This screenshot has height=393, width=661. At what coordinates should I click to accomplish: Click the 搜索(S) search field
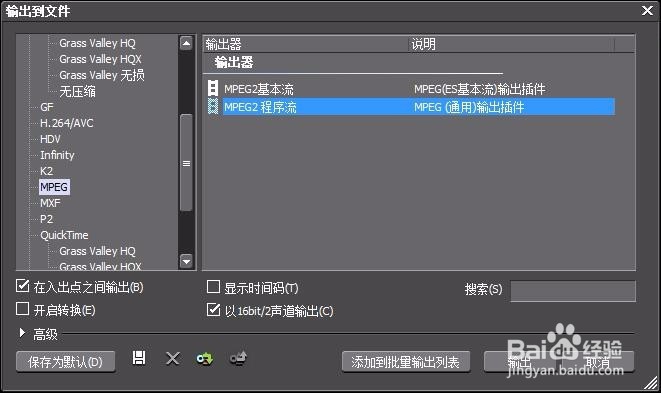click(x=573, y=291)
